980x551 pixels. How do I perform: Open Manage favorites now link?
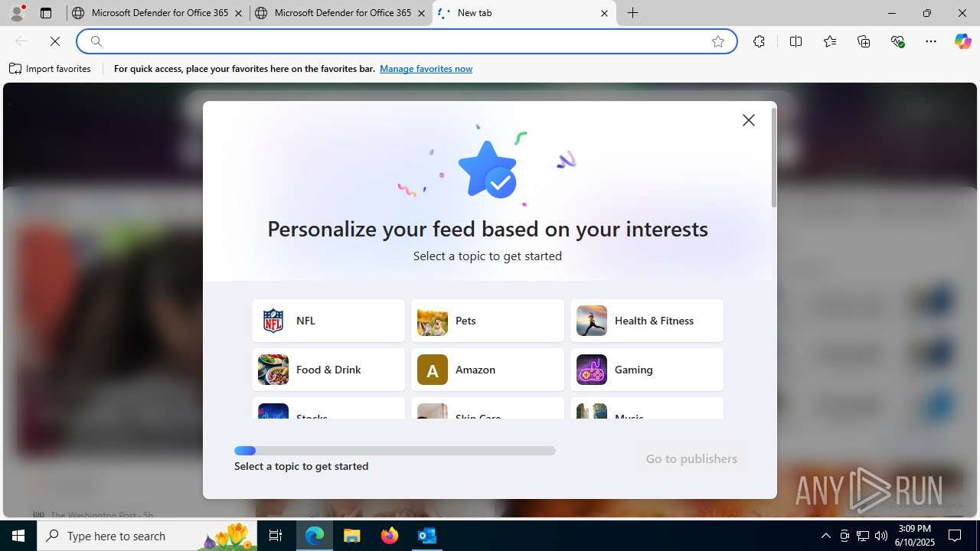point(426,69)
